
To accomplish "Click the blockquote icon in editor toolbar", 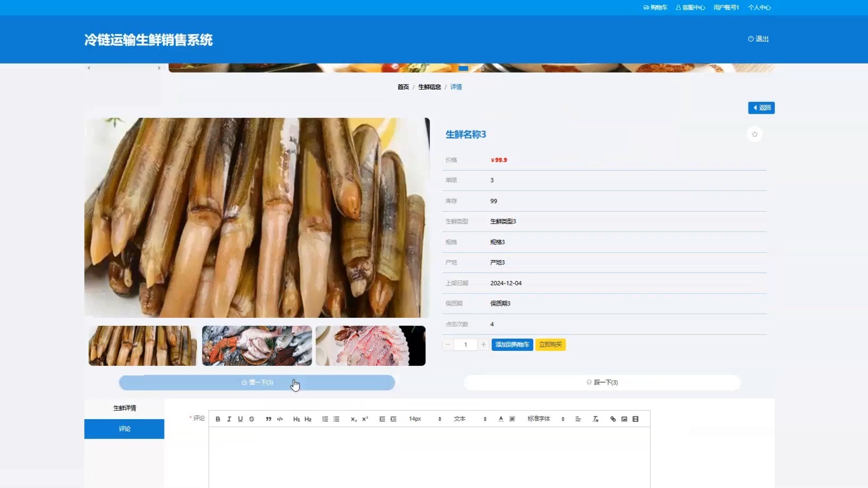I will click(x=268, y=419).
